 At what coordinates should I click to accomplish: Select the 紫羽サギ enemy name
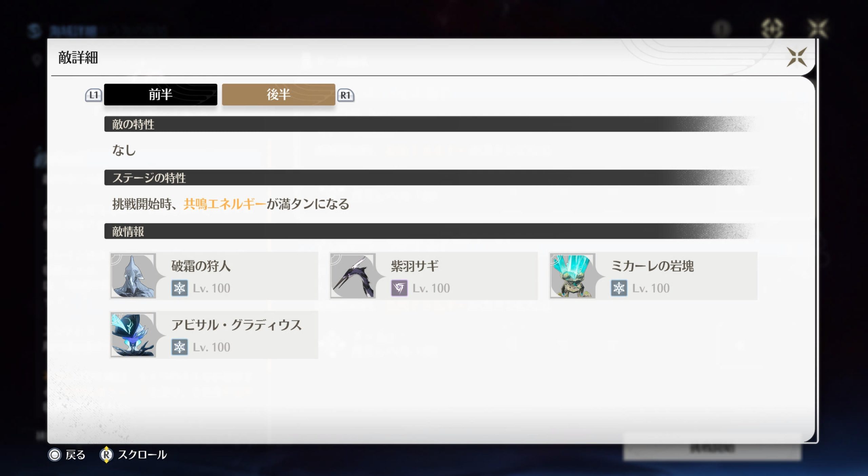[415, 266]
